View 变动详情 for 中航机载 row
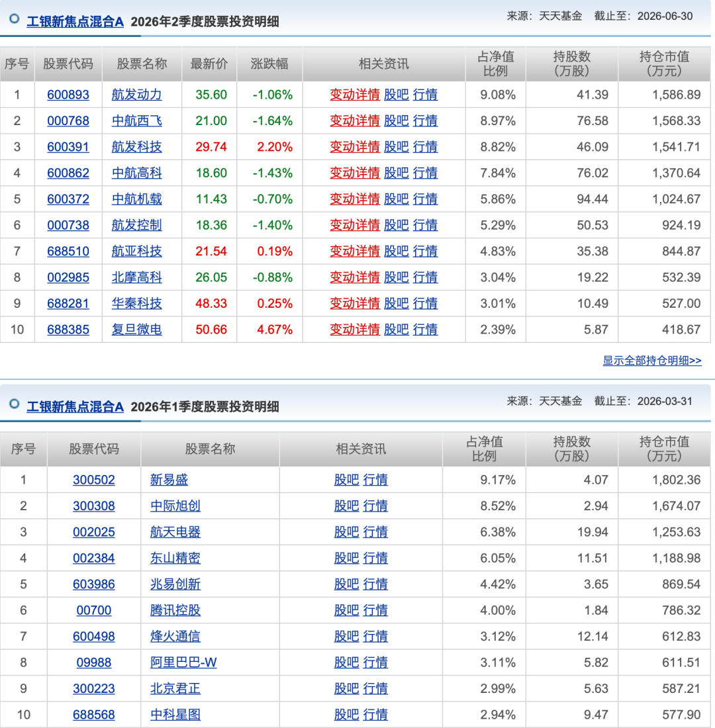Viewport: 715px width, 728px height. pos(355,199)
